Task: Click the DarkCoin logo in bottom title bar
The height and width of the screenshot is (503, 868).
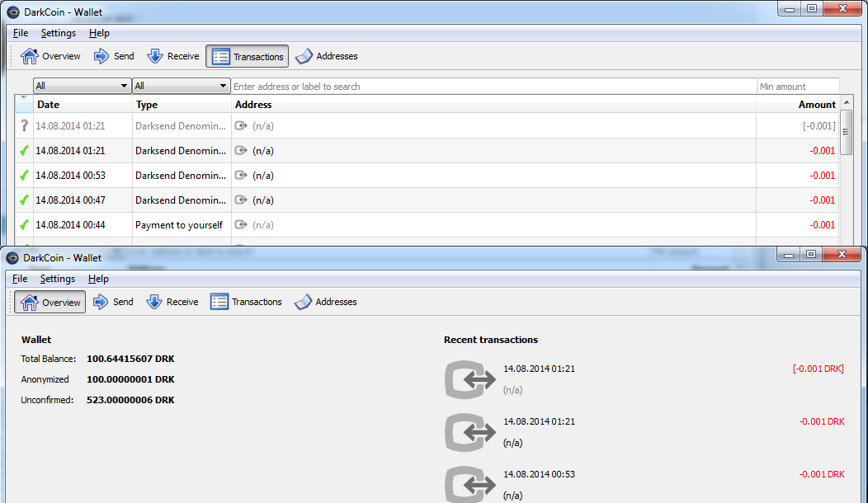Action: (x=12, y=258)
